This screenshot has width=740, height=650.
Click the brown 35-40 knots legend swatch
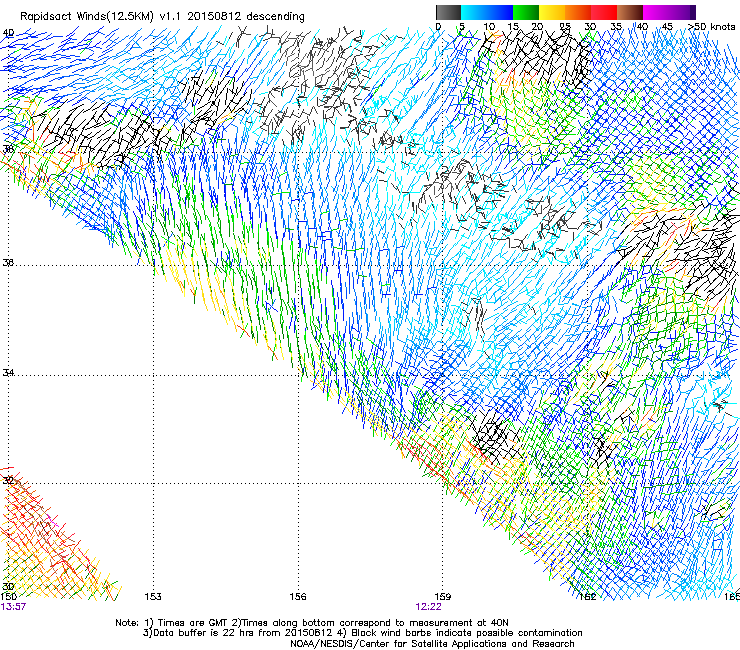pos(630,12)
